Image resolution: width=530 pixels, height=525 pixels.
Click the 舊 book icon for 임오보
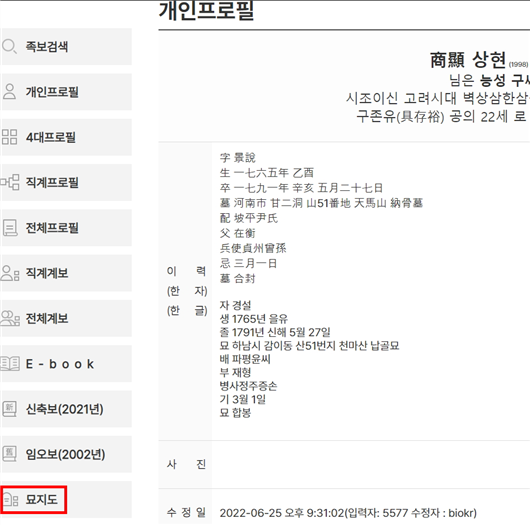9,454
